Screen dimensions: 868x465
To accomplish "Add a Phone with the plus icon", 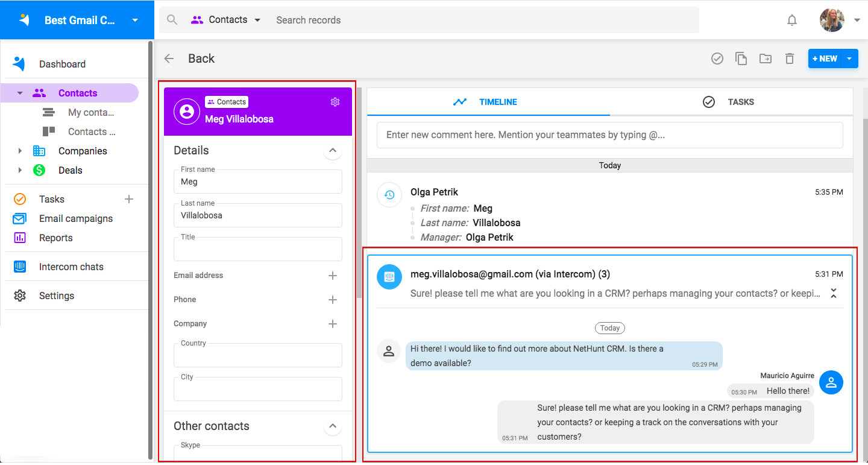I will 333,300.
